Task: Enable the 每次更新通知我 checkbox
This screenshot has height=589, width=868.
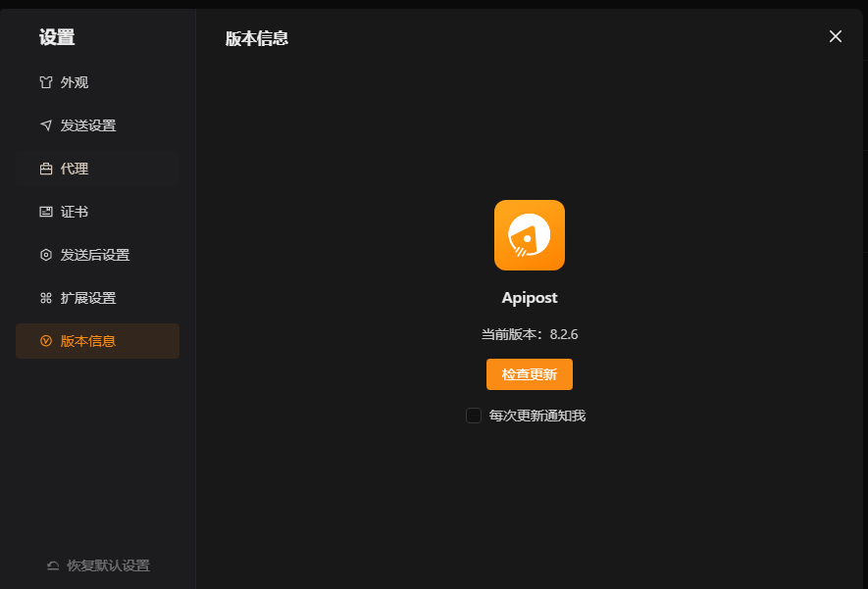Action: point(474,416)
